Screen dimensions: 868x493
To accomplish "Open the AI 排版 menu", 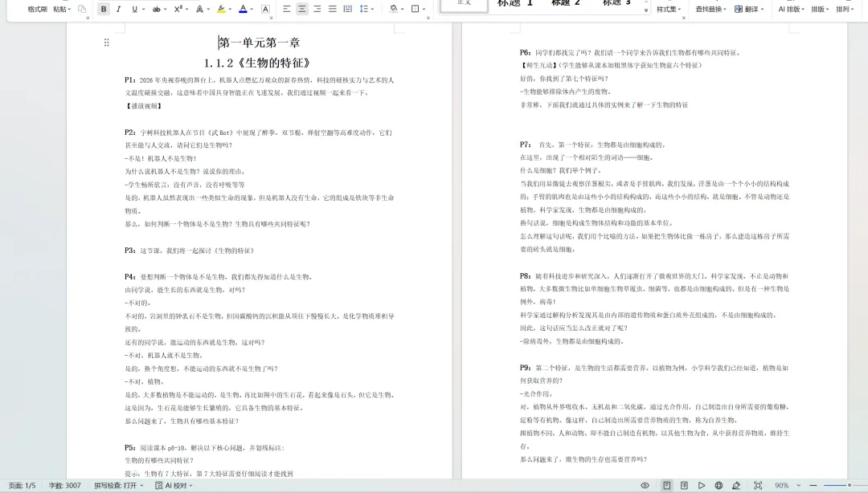I will pos(791,9).
